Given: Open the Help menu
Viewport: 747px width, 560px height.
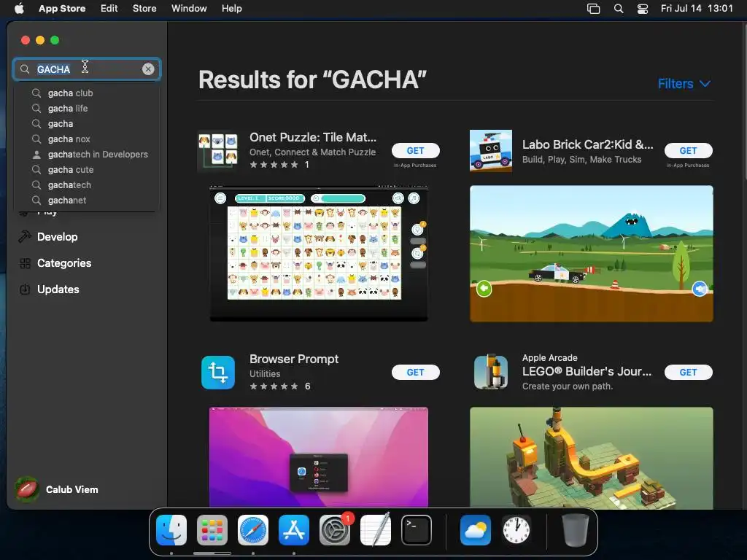Looking at the screenshot, I should click(231, 8).
